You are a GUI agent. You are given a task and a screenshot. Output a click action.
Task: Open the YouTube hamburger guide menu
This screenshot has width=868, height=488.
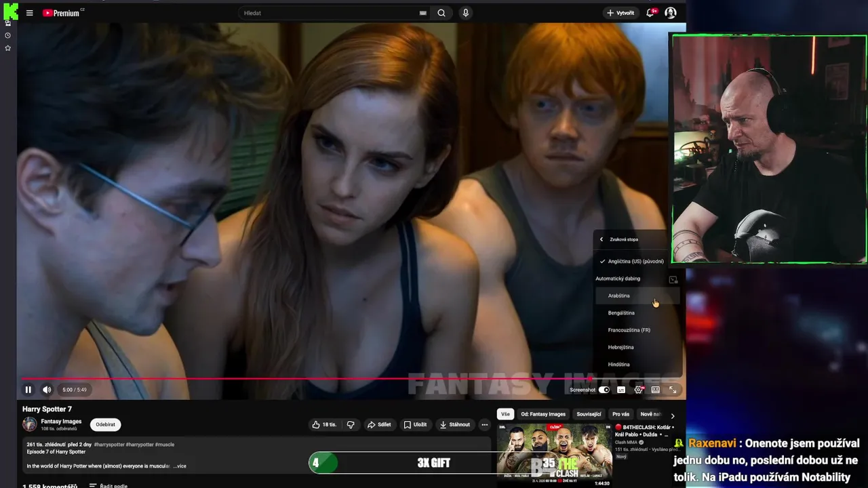click(x=29, y=13)
